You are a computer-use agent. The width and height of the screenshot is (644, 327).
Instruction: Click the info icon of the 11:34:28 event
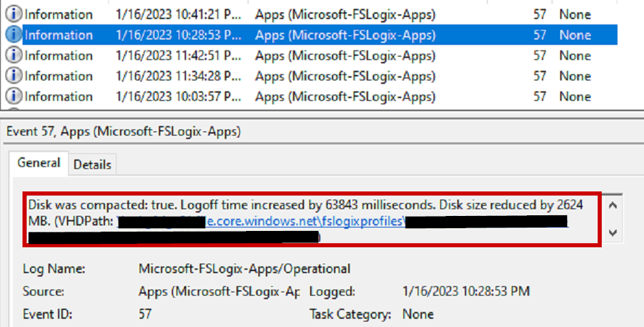pyautogui.click(x=14, y=76)
